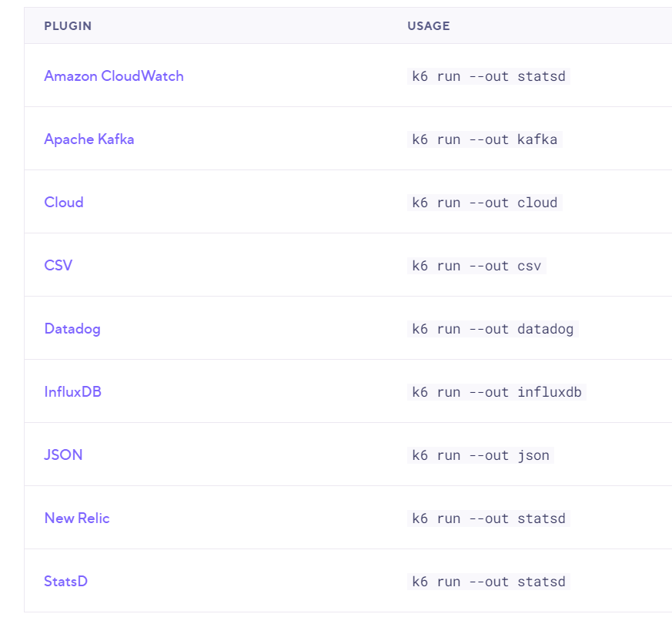Open the CSV plugin link
Viewport: 672px width, 624px height.
[59, 266]
